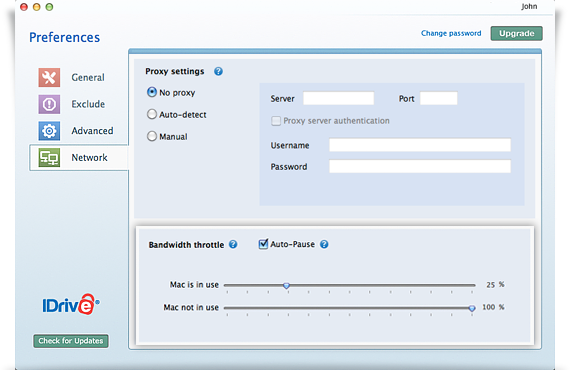Screen dimensions: 570x370
Task: Select the Network computers icon
Action: coord(49,158)
